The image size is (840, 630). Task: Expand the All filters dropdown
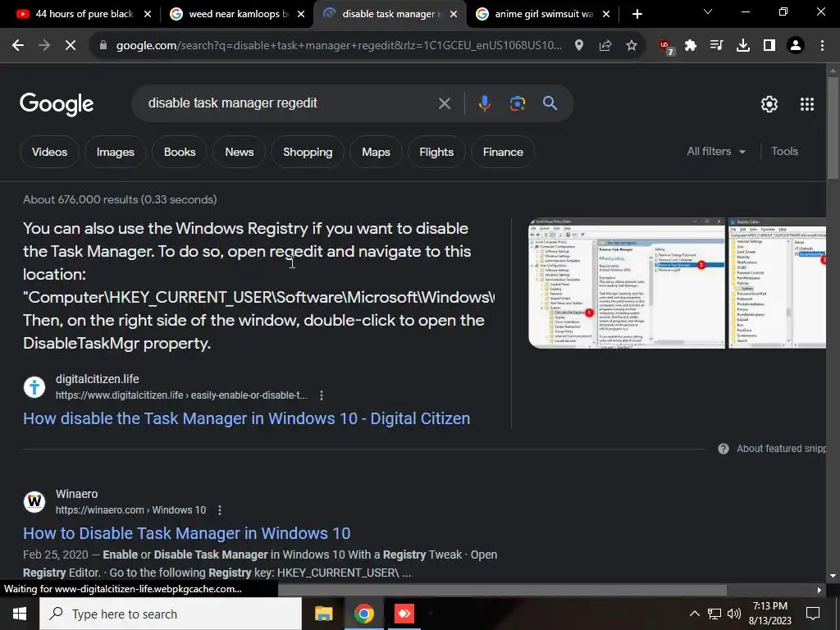pyautogui.click(x=716, y=152)
